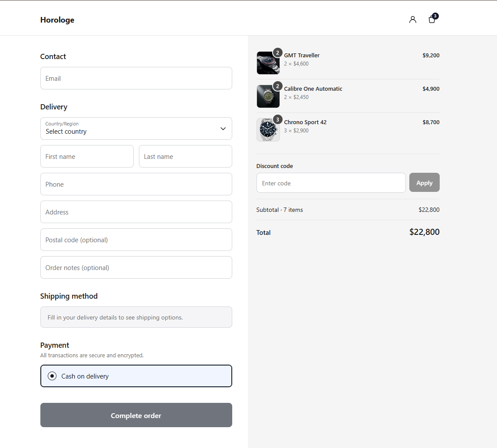Click the Calibre One Automatic watch thumbnail
This screenshot has width=497, height=448.
click(268, 96)
